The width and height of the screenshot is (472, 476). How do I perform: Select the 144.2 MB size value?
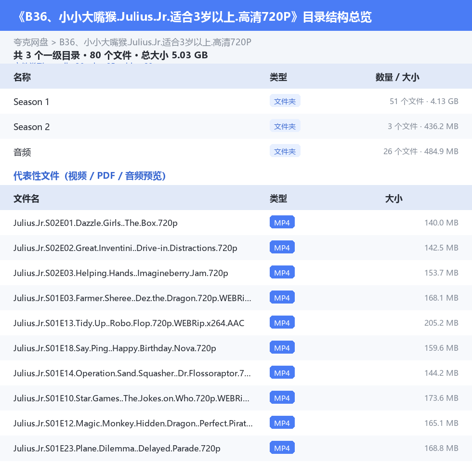441,373
